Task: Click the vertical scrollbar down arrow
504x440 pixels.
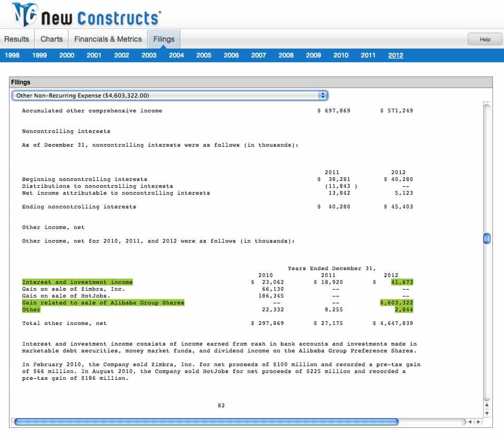Action: click(487, 413)
